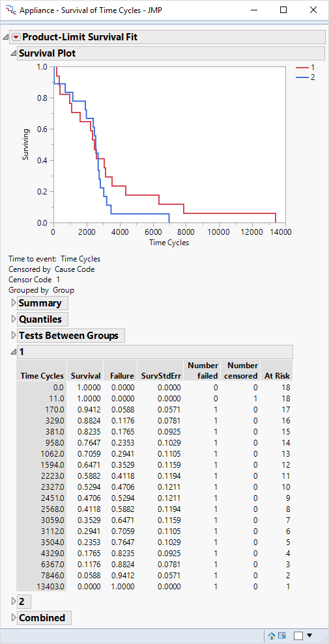Collapse the group 1 table section

[x=13, y=352]
